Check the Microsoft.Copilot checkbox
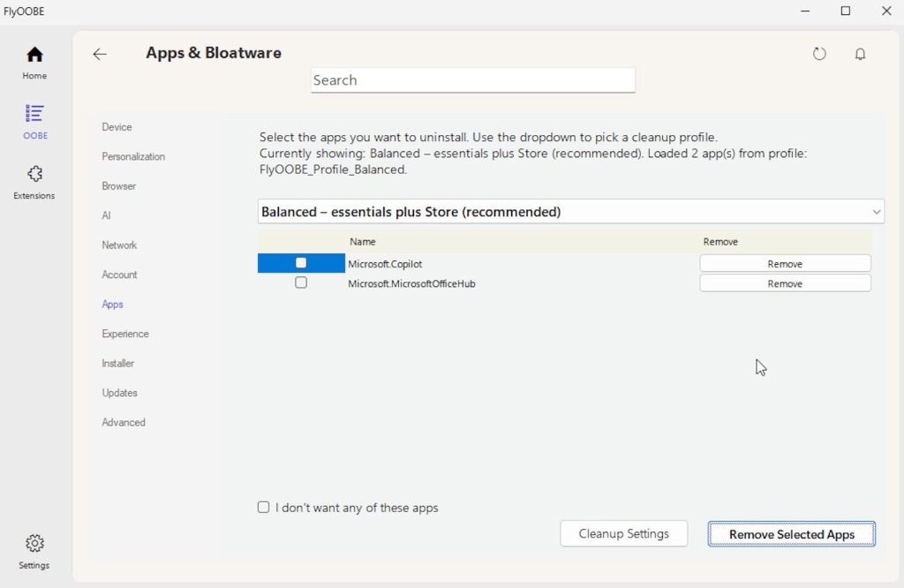This screenshot has width=904, height=588. pyautogui.click(x=301, y=263)
